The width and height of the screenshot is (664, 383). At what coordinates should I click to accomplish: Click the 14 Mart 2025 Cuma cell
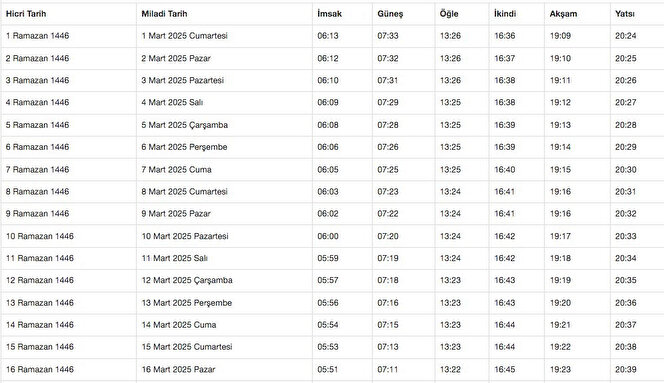tap(178, 325)
